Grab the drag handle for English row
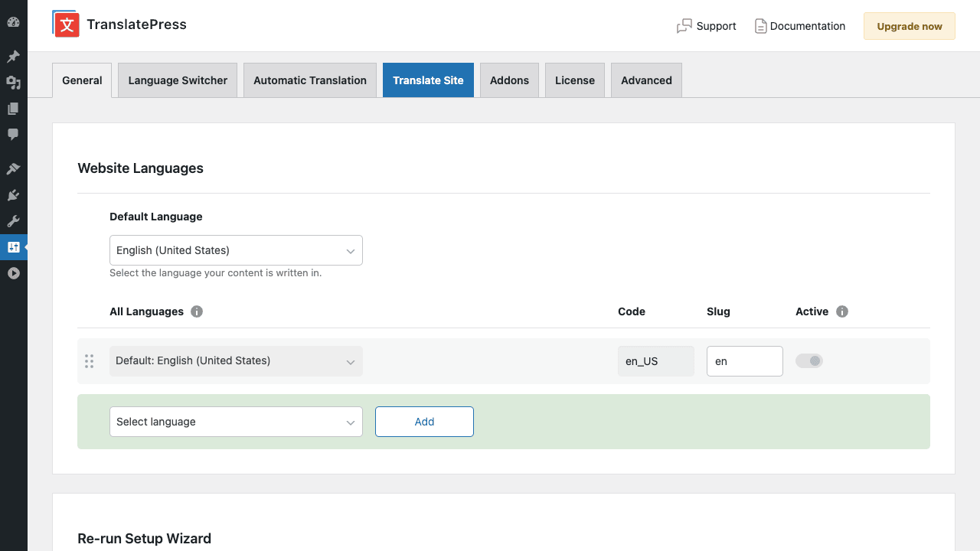 coord(90,361)
